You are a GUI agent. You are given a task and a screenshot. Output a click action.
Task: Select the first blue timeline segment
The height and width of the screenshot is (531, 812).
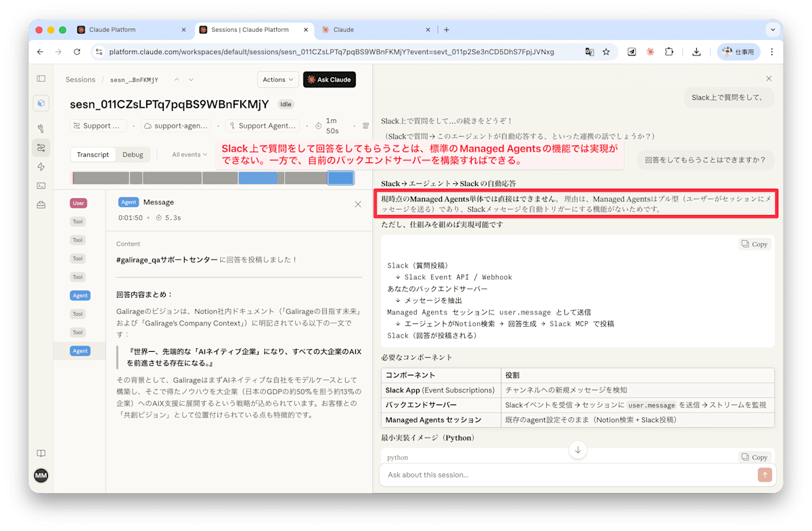pyautogui.click(x=258, y=178)
